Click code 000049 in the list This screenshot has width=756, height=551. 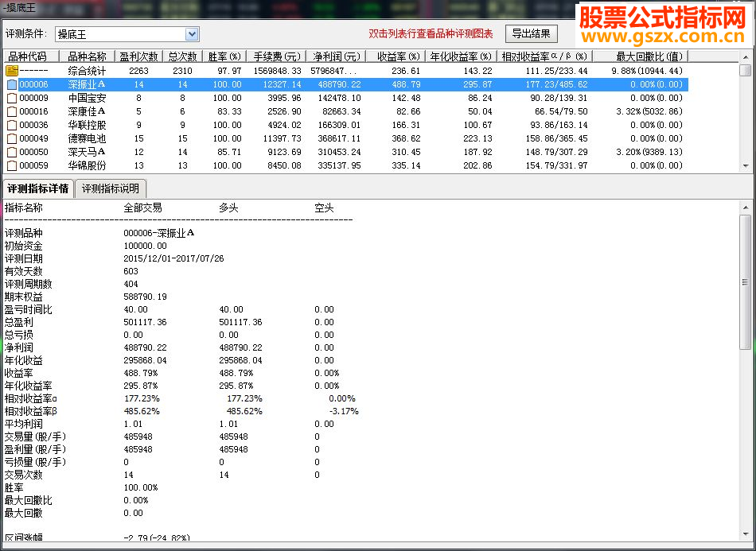[33, 138]
